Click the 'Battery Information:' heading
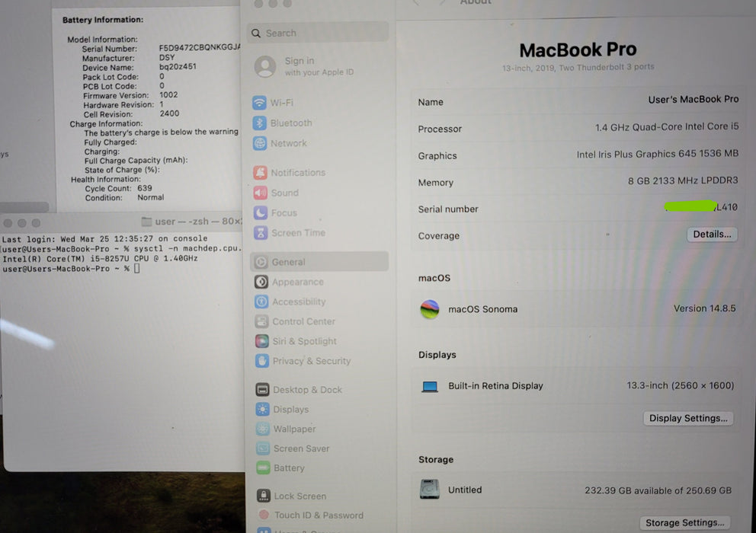This screenshot has height=533, width=756. tap(103, 20)
